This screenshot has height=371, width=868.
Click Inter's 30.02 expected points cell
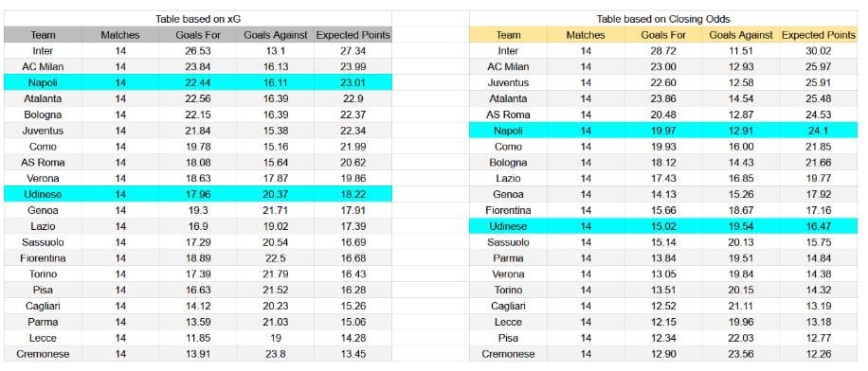click(x=818, y=51)
